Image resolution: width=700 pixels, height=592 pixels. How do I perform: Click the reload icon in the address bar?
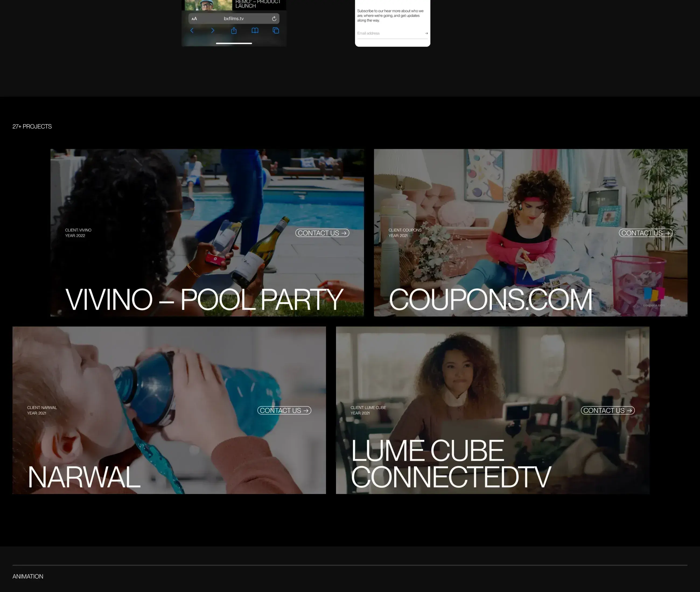274,19
